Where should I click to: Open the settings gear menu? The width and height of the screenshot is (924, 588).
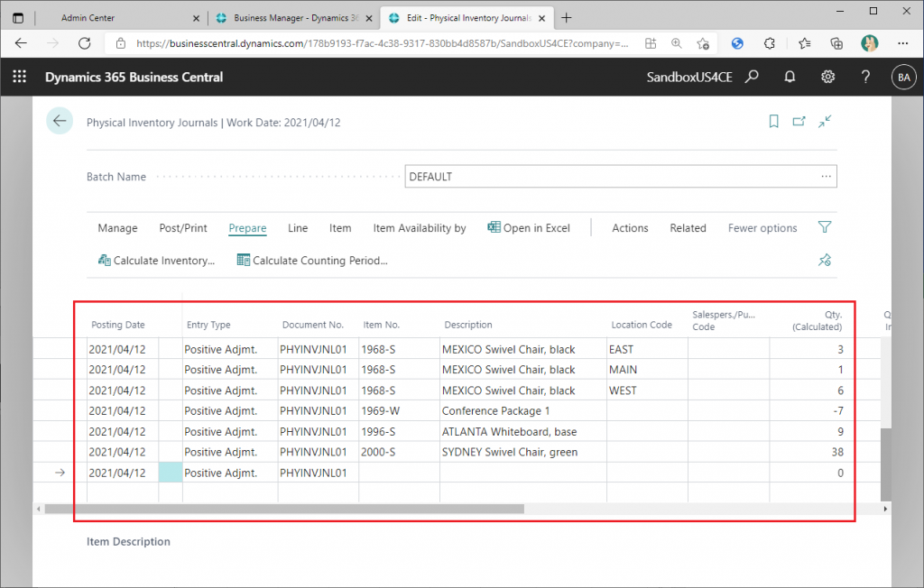click(x=828, y=77)
